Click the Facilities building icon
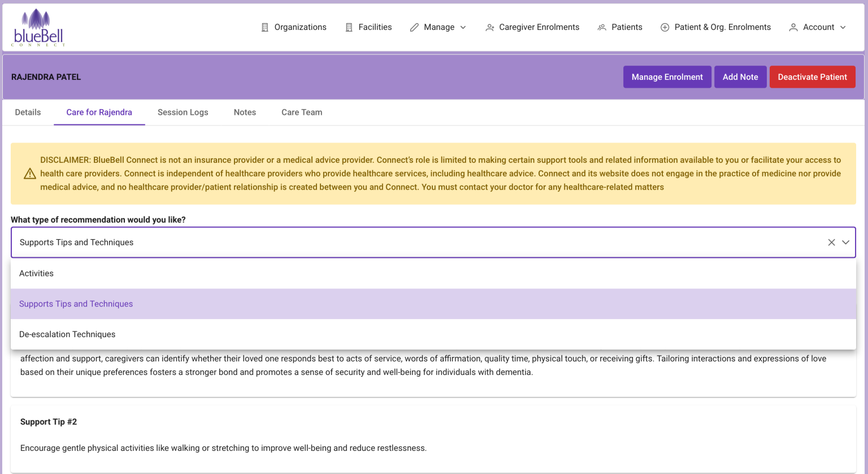The height and width of the screenshot is (474, 868). click(x=349, y=27)
